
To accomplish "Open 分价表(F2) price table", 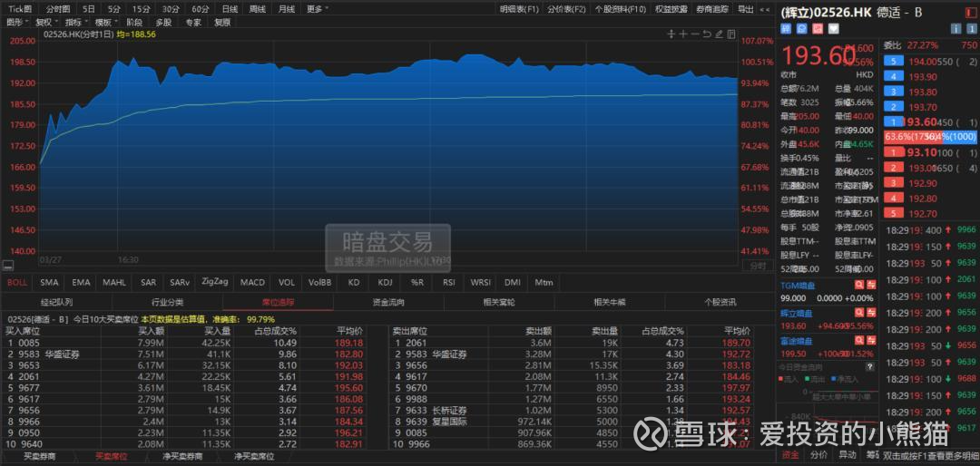I will tap(566, 9).
